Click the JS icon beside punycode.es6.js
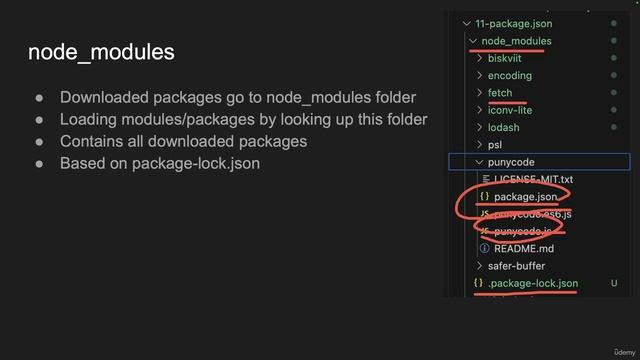The width and height of the screenshot is (640, 360). coord(484,213)
